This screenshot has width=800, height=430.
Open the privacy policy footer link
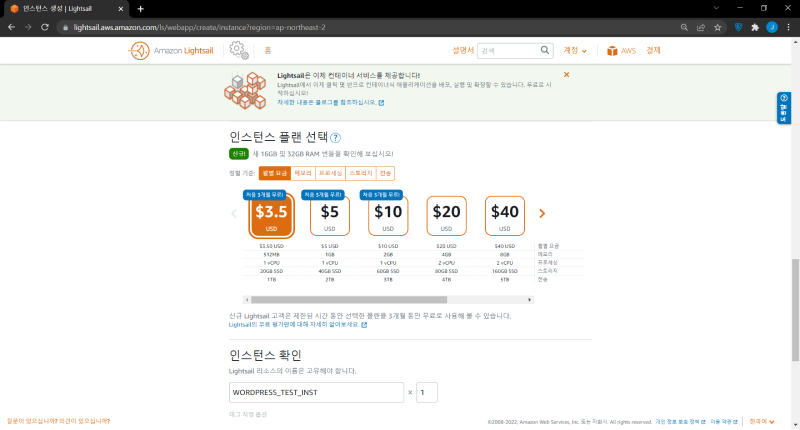[x=680, y=422]
